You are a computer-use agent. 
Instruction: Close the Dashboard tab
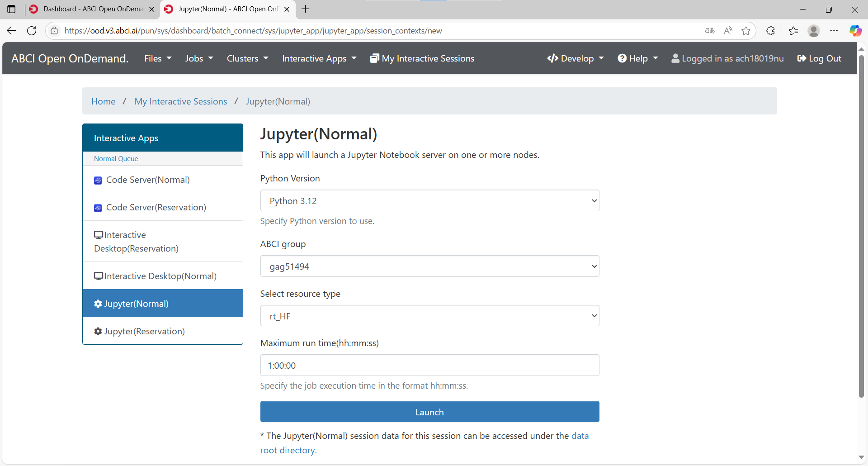tap(151, 9)
